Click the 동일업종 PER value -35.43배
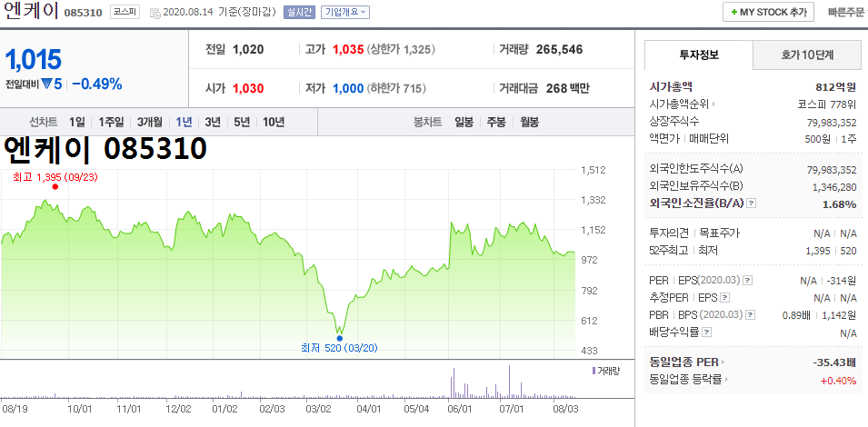868x427 pixels. (834, 362)
